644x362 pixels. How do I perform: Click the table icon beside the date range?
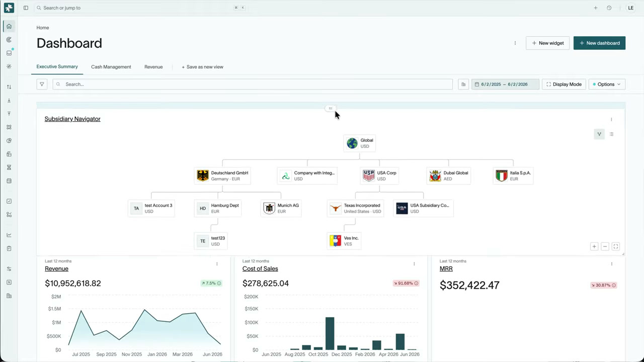(x=463, y=84)
